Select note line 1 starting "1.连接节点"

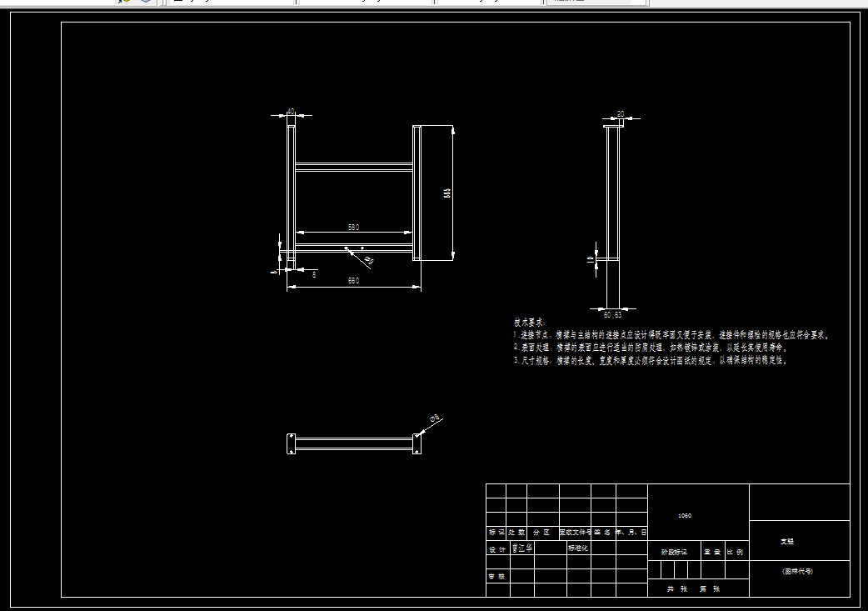point(671,335)
